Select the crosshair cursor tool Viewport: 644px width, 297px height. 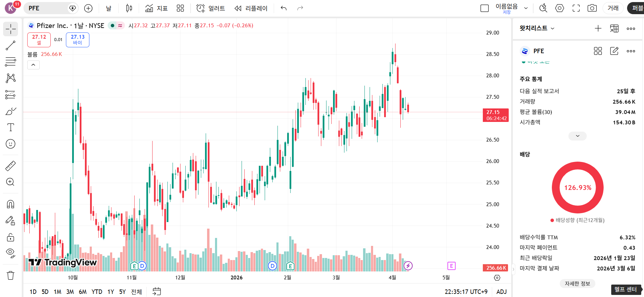(x=11, y=29)
